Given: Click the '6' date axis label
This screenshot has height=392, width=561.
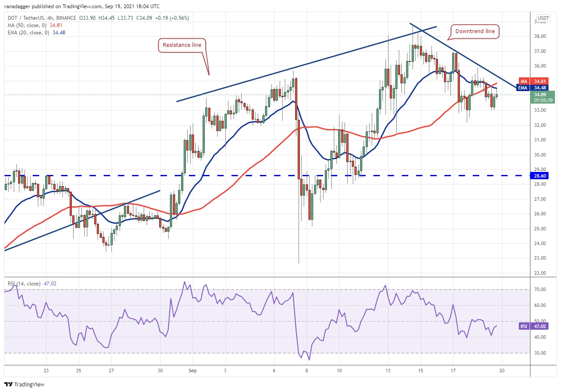Looking at the screenshot, I should [x=274, y=371].
